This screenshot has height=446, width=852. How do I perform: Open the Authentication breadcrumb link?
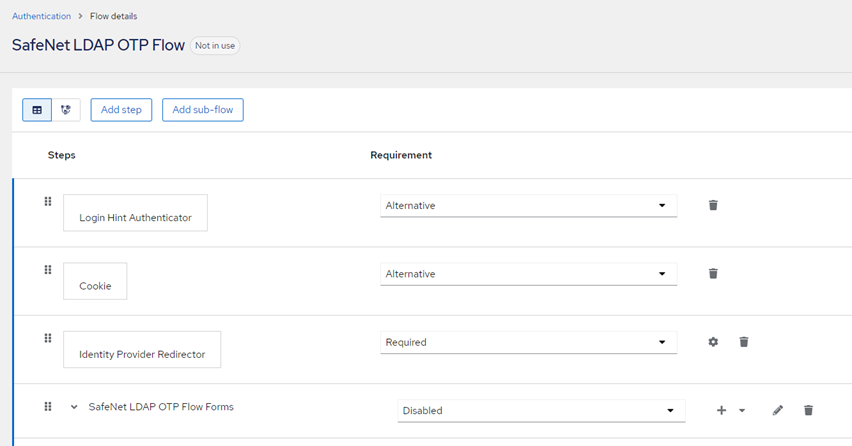tap(41, 16)
